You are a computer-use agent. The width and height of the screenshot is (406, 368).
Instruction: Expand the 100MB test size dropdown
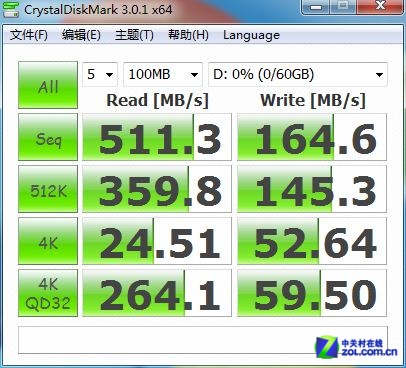point(163,74)
